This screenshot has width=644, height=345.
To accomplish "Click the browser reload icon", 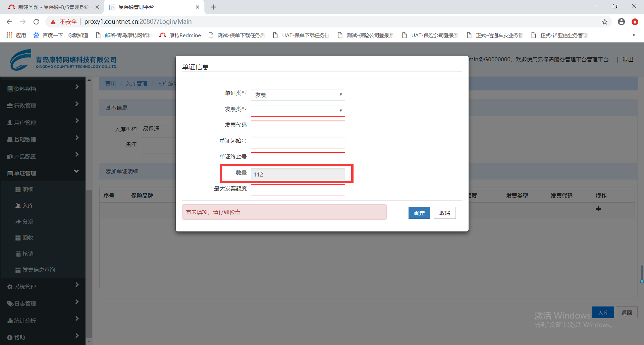I will (x=36, y=22).
